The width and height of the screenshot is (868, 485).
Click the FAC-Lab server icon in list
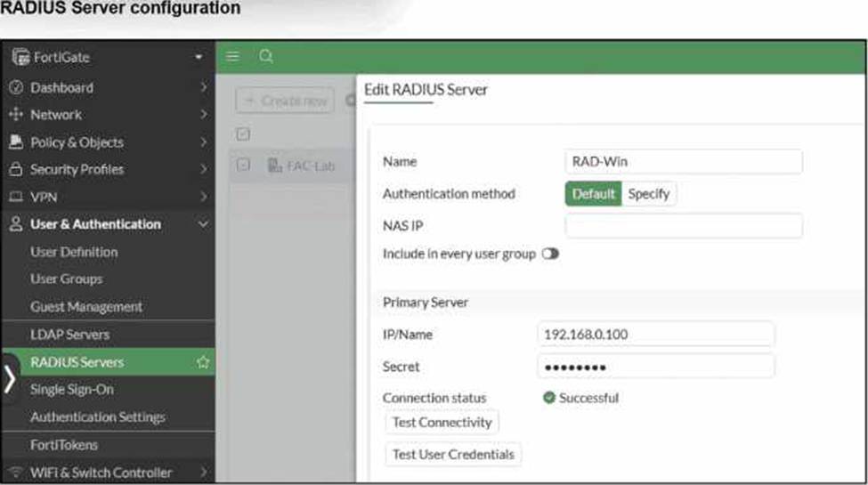click(x=275, y=166)
